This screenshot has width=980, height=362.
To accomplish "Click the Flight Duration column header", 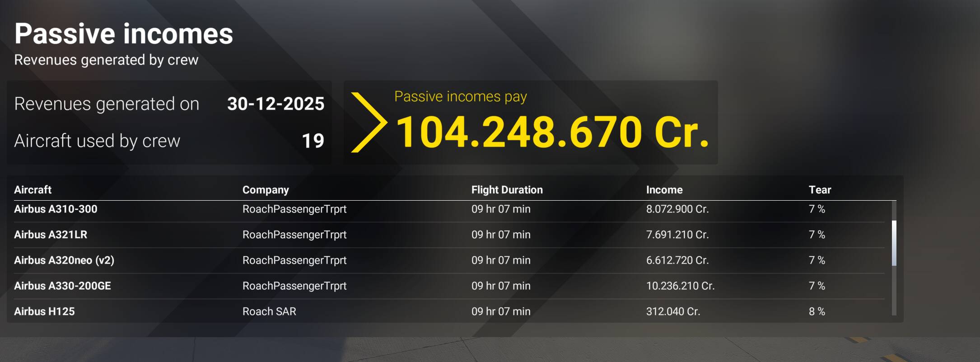I will [x=507, y=190].
